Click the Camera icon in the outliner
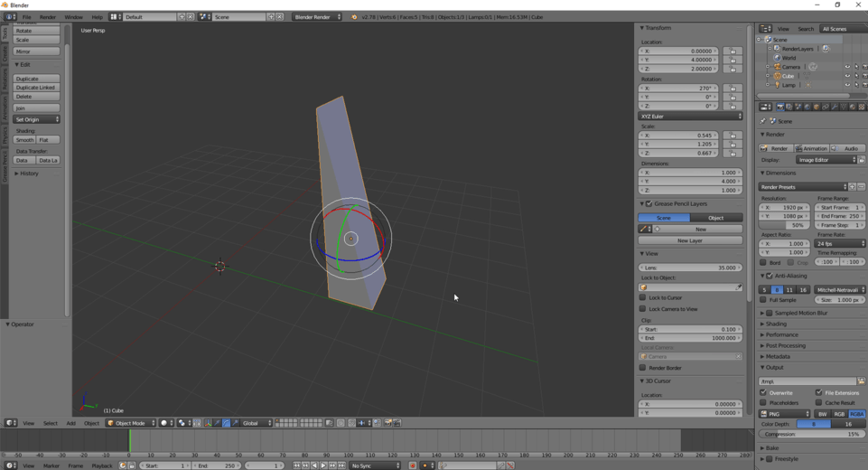 (x=777, y=67)
